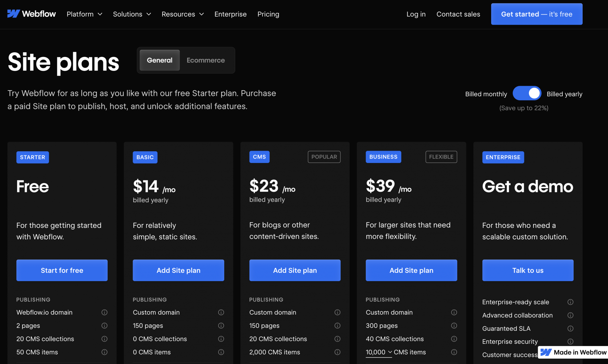Click the STARTER plan badge

tap(33, 157)
